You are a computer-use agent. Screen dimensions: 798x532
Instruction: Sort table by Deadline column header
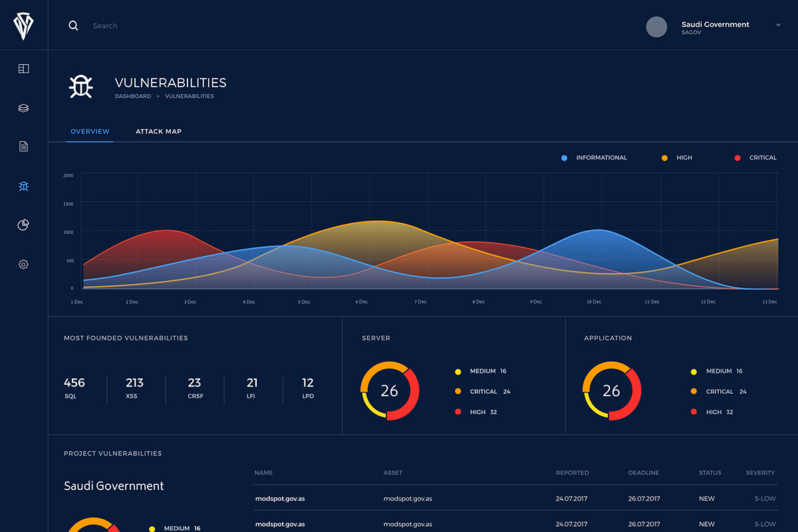pyautogui.click(x=644, y=473)
